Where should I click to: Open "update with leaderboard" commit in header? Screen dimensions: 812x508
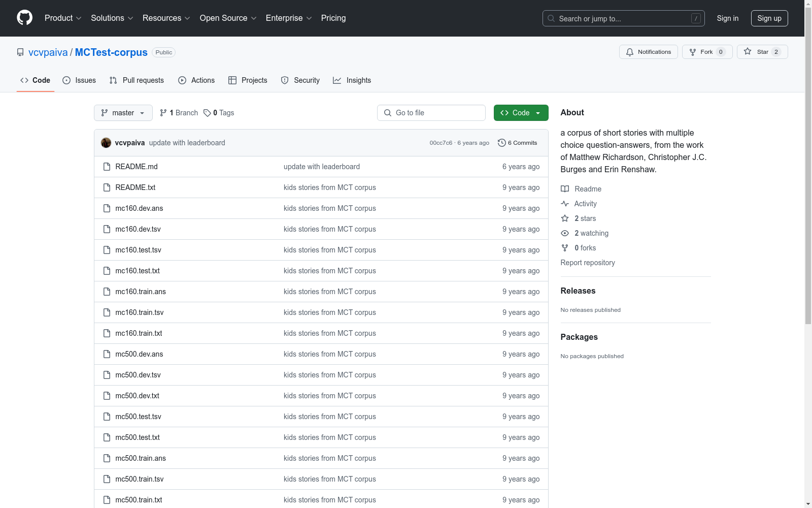point(187,143)
